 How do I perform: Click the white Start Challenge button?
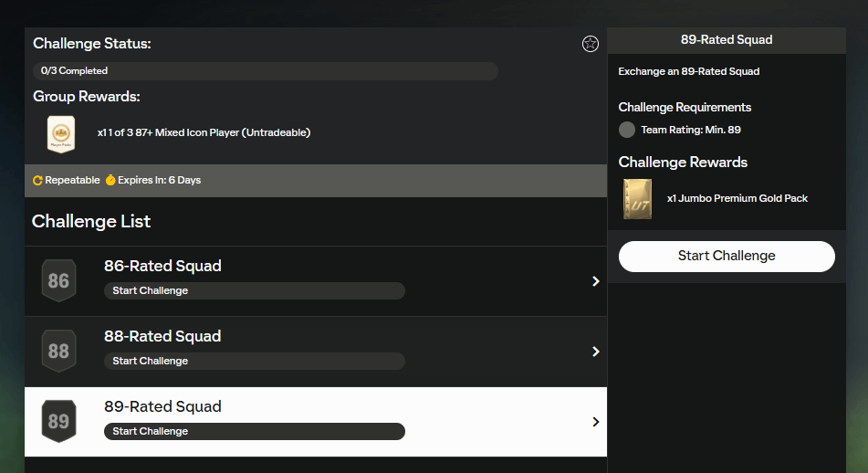727,256
